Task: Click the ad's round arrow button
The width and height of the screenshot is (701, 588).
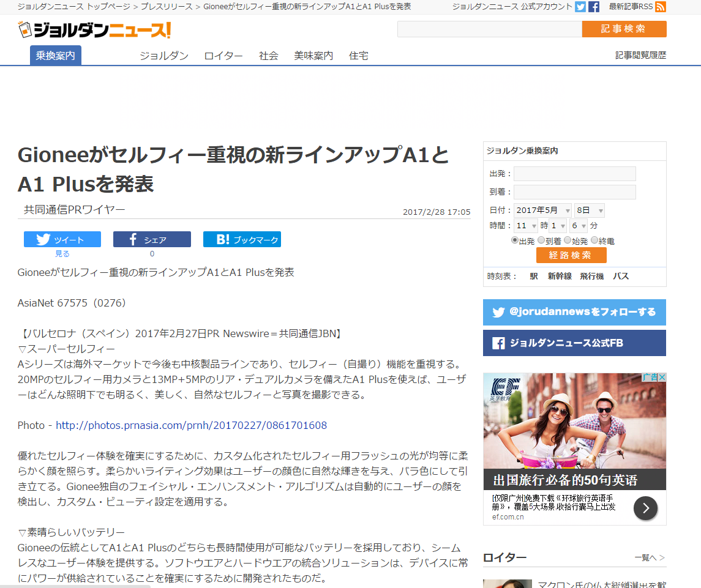Action: tap(645, 508)
